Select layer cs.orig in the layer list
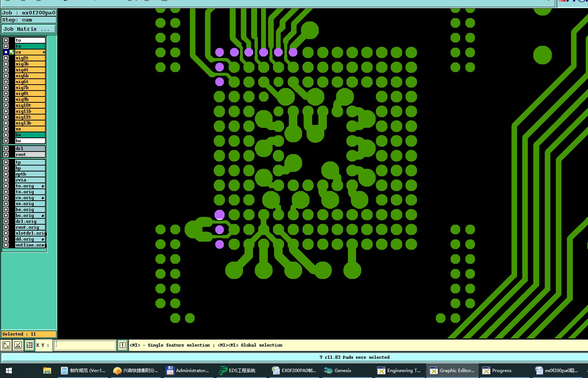The image size is (588, 378). point(30,198)
